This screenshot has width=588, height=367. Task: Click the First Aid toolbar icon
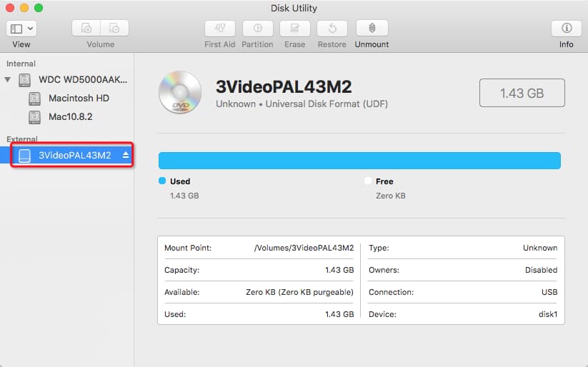click(x=219, y=29)
